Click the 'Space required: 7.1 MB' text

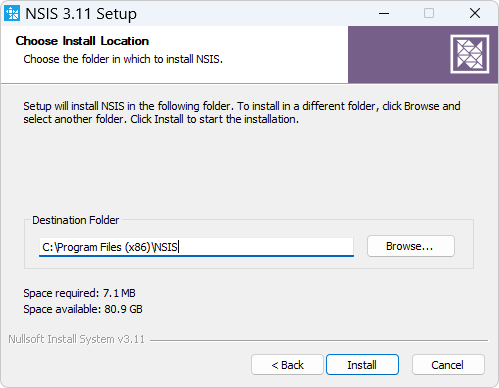(79, 293)
